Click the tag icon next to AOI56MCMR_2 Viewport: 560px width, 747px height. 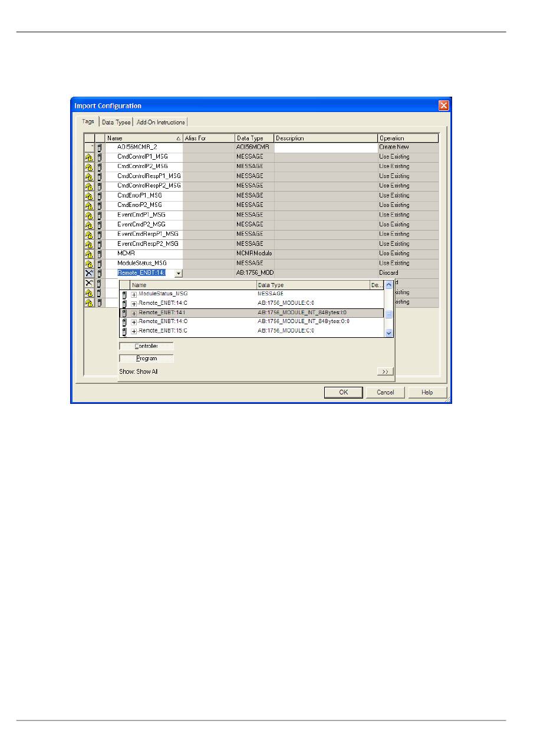tap(100, 147)
